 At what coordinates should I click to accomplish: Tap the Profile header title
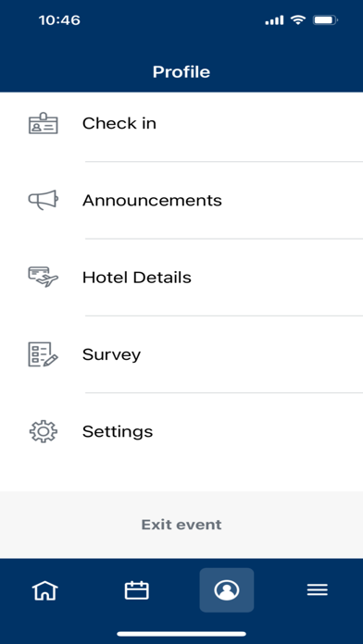181,72
